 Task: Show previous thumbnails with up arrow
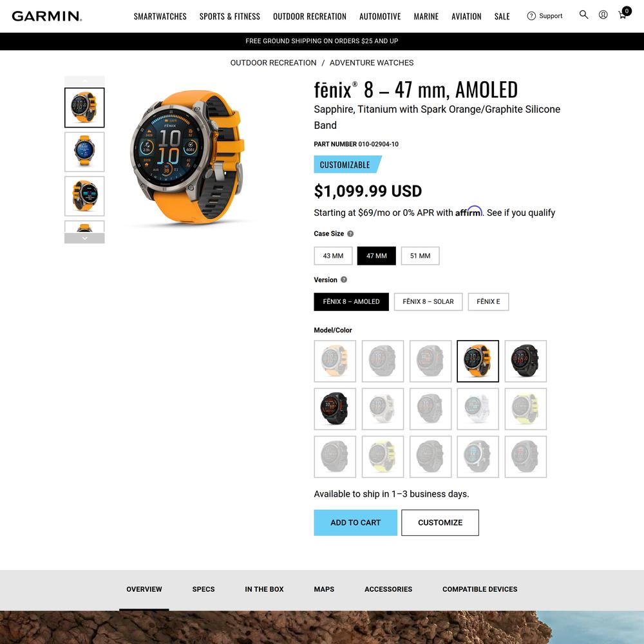click(84, 80)
